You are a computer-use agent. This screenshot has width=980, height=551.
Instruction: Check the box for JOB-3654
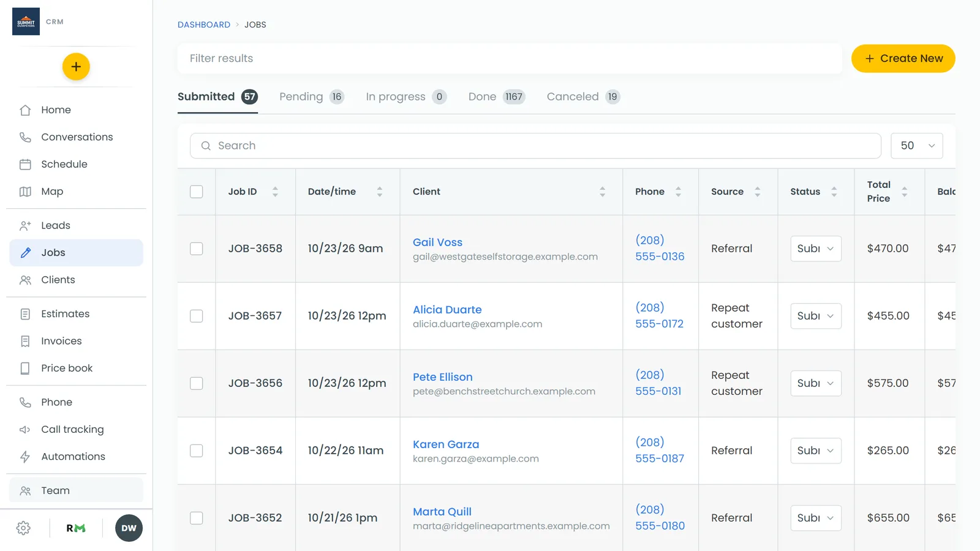click(x=196, y=451)
